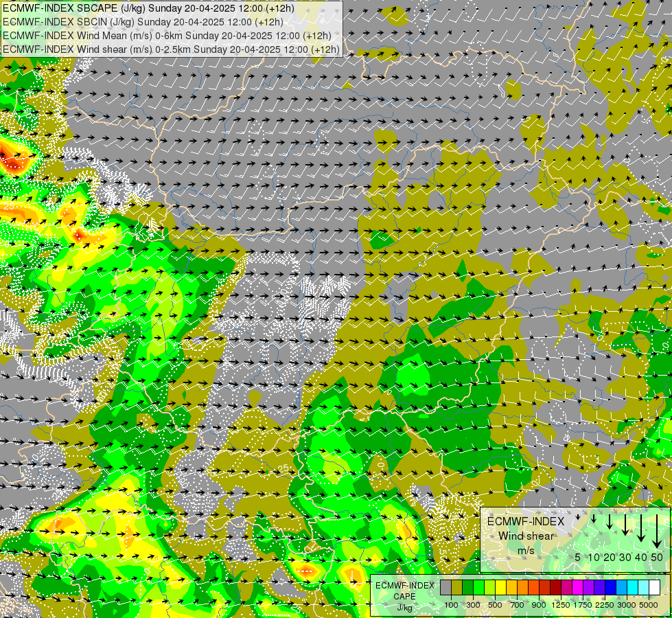The image size is (672, 618).
Task: Click the 50 m/s wind shear legend arrow
Action: point(657,531)
